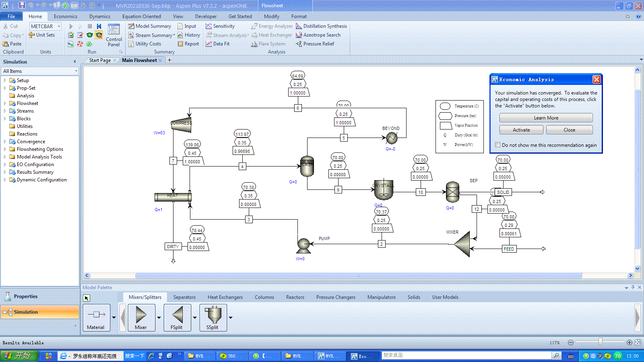Open run History
Screen dimensions: 644x362
click(x=189, y=35)
